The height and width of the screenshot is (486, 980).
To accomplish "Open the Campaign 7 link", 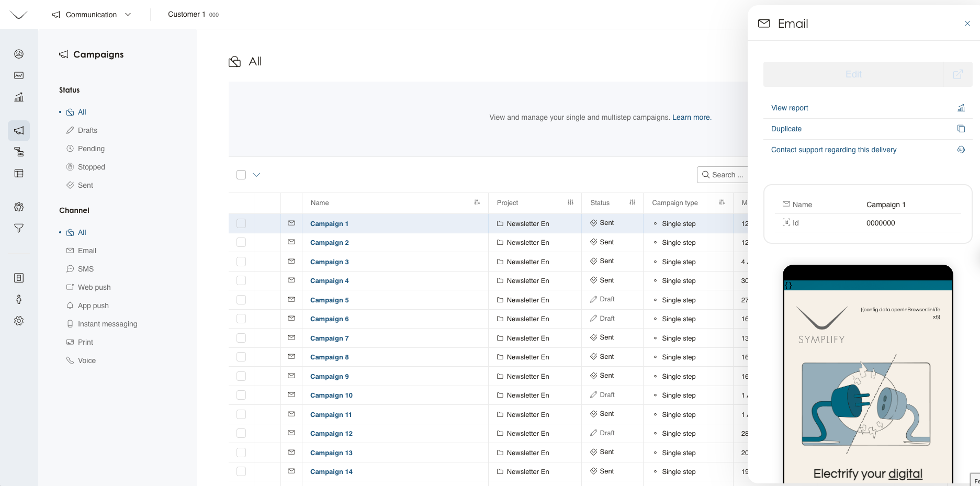I will (329, 338).
